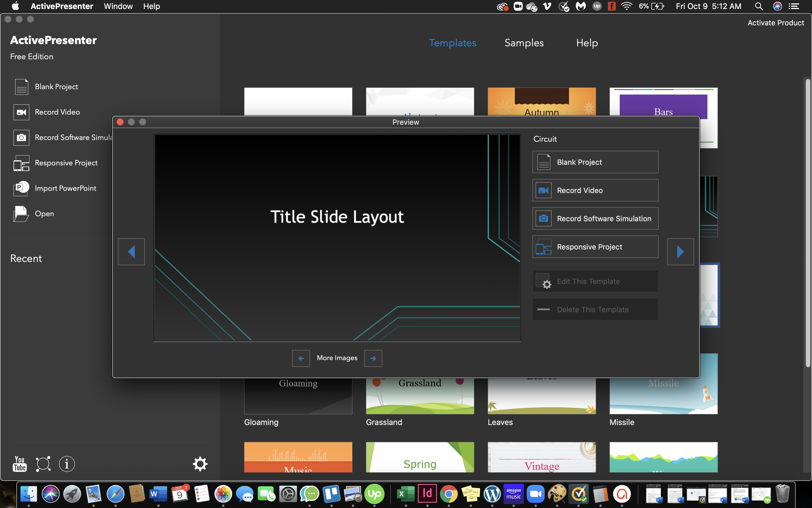Select the Vintage template thumbnail
This screenshot has width=812, height=508.
[542, 457]
